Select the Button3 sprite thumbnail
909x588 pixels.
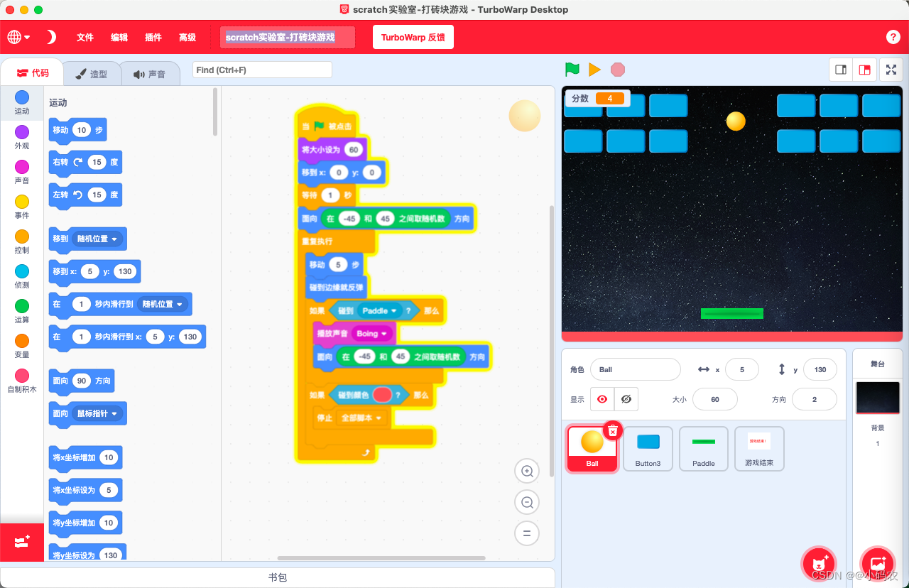[648, 449]
